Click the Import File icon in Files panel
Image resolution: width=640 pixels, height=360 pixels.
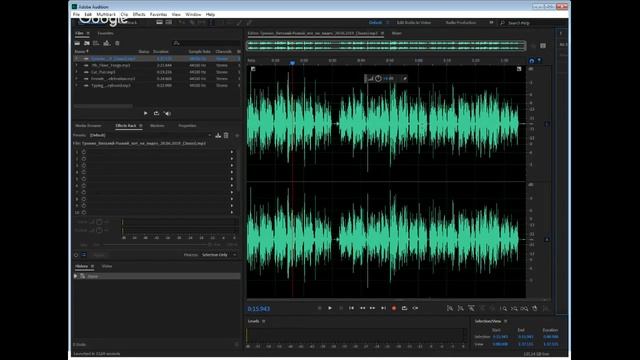(87, 43)
